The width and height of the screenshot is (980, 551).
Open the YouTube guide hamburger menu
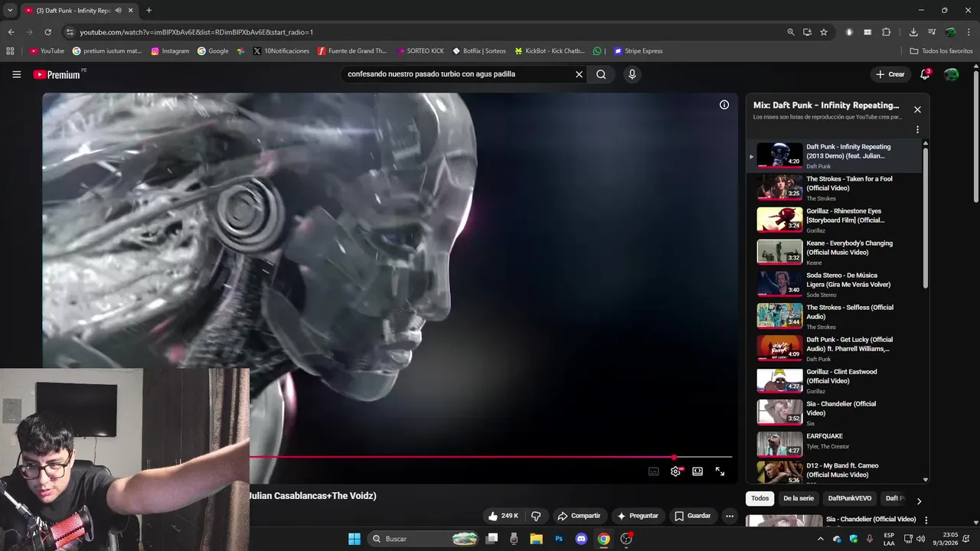(x=16, y=74)
